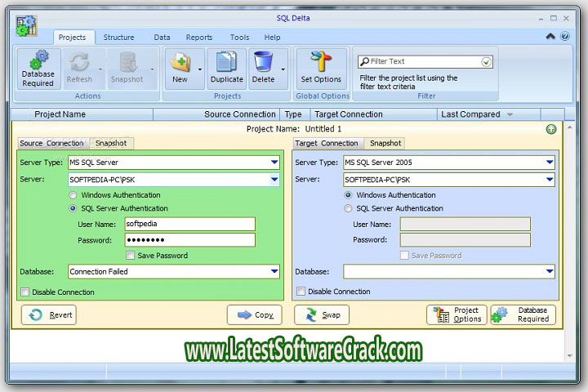Open the target Snapshot tab
The height and width of the screenshot is (392, 588).
click(385, 144)
